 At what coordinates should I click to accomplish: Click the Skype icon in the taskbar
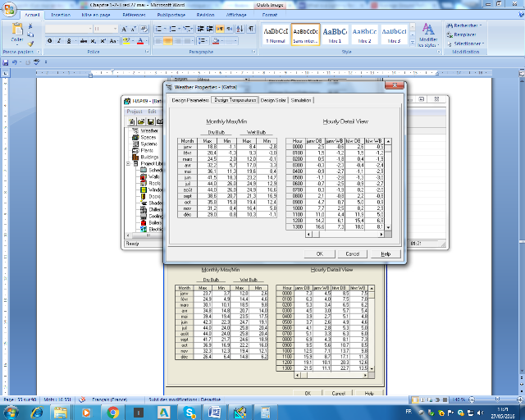pos(190,411)
